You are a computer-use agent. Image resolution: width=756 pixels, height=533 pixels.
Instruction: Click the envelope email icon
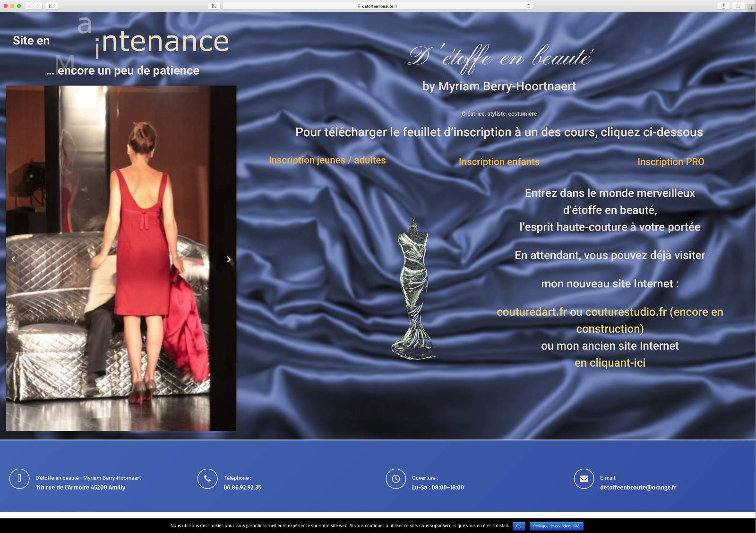pyautogui.click(x=584, y=479)
